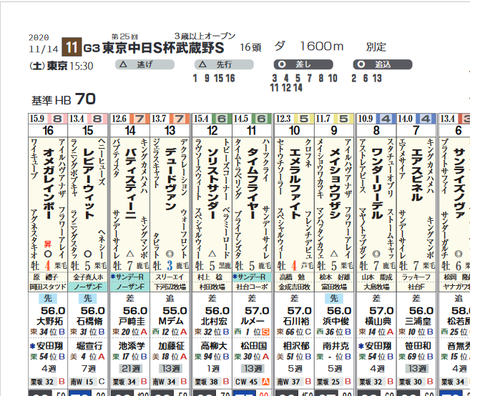Click post number 7 header cell
Viewport: 480px width, 396px height.
416,131
